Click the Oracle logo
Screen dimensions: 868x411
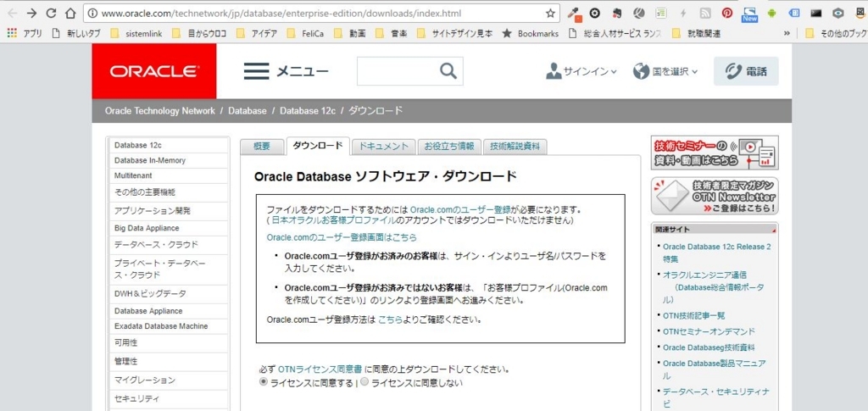[154, 71]
